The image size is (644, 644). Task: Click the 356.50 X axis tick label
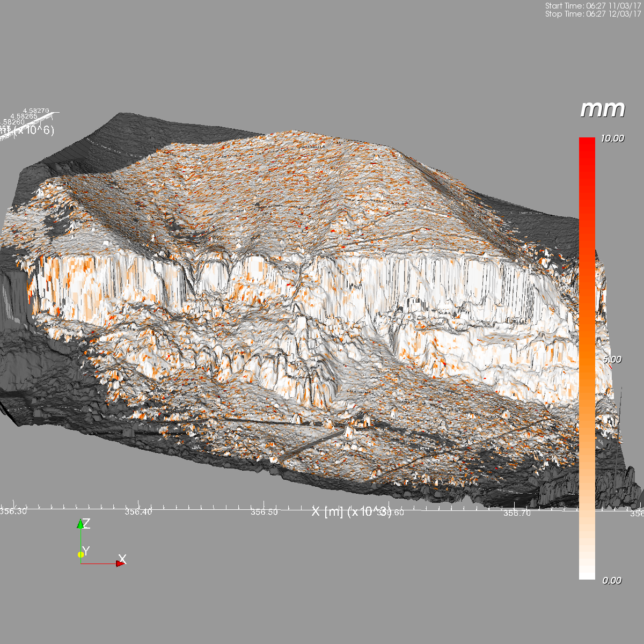pos(265,512)
